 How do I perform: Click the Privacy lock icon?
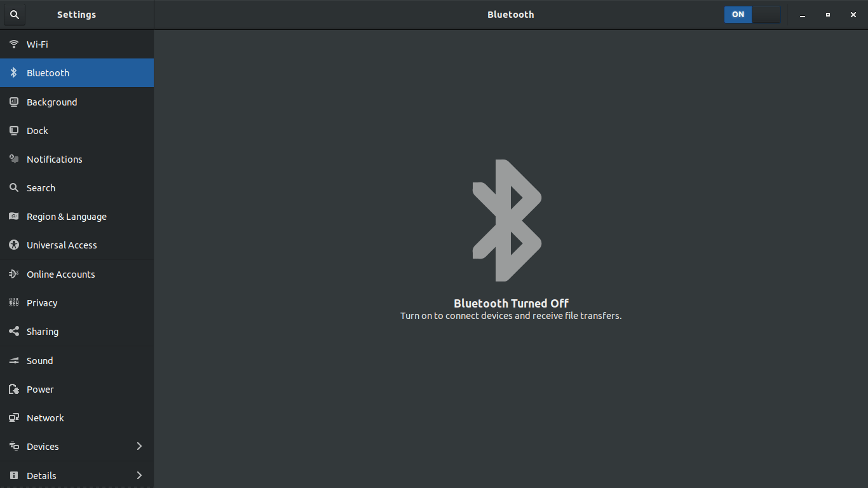click(13, 302)
